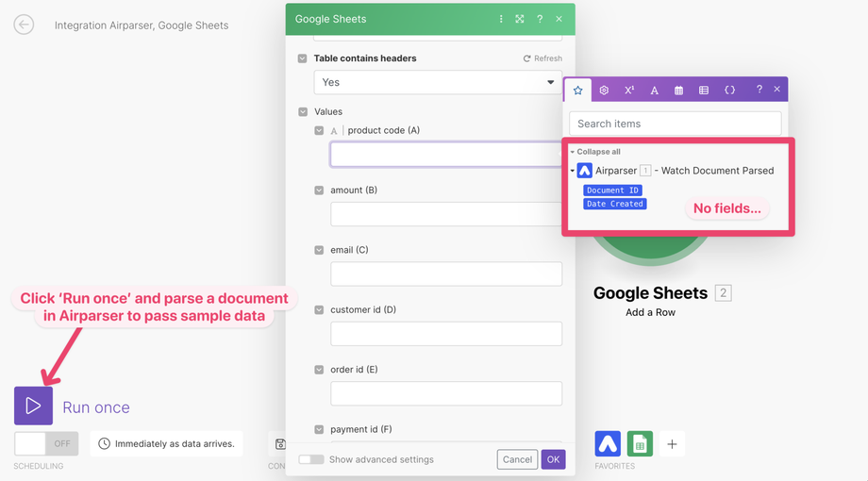The width and height of the screenshot is (868, 481).
Task: Confirm with the OK button
Action: coord(553,459)
